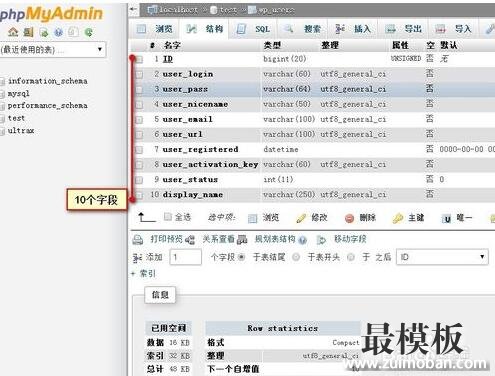The image size is (495, 376).
Task: Click the print preview printer icon
Action: coord(138,239)
